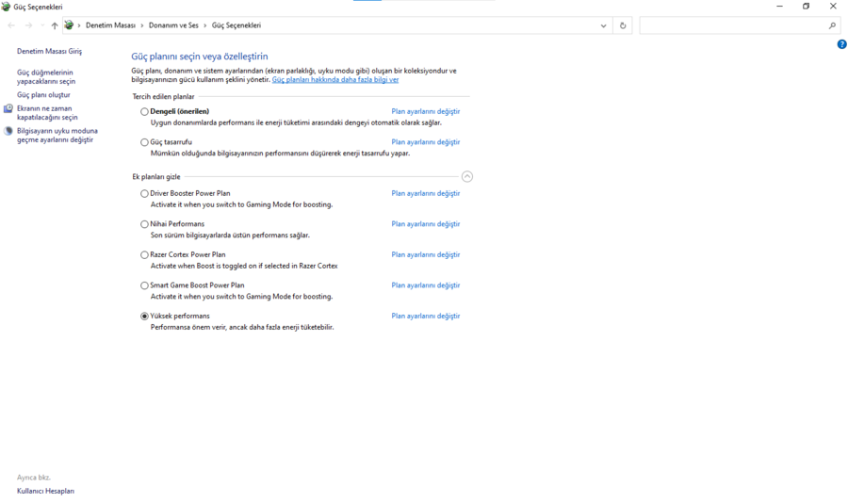Select Yüksek performans plan

[x=144, y=317]
